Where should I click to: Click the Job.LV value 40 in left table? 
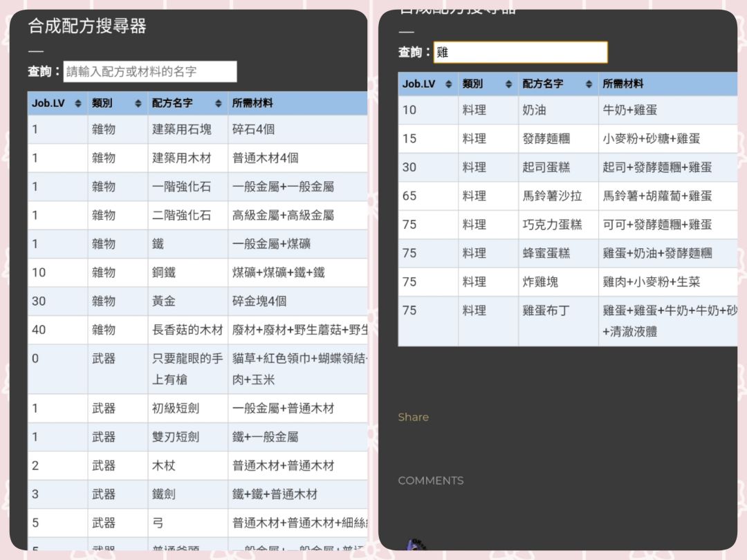click(x=39, y=330)
